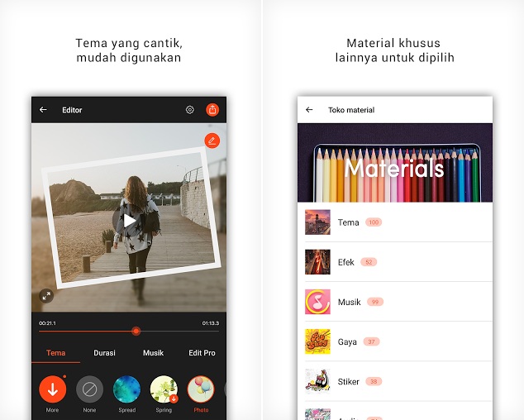This screenshot has width=524, height=420.
Task: Tap the 52 count badge
Action: (x=369, y=262)
